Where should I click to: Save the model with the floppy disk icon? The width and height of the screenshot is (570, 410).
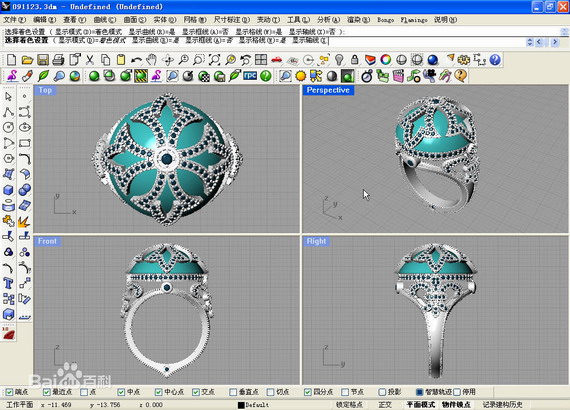click(x=43, y=60)
